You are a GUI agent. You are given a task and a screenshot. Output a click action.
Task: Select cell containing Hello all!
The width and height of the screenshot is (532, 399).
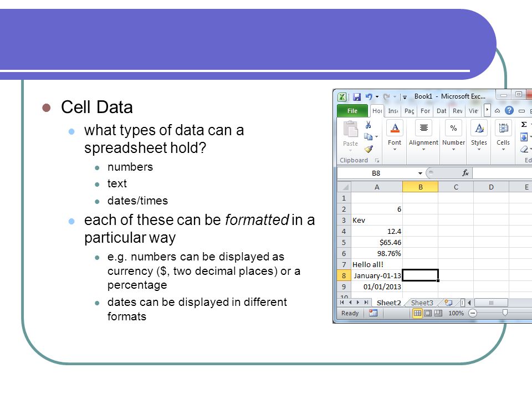pyautogui.click(x=377, y=264)
